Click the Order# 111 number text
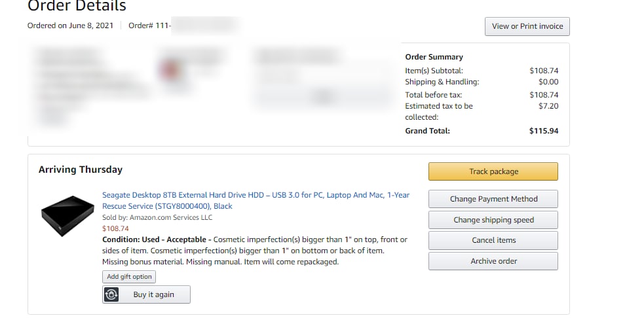Image resolution: width=644 pixels, height=320 pixels. pos(149,26)
